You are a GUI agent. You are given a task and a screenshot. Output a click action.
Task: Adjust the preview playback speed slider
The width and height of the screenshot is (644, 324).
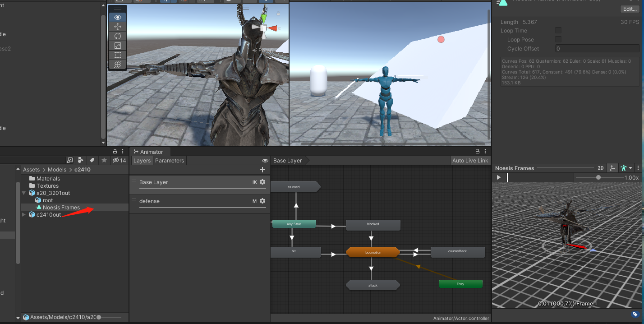598,178
